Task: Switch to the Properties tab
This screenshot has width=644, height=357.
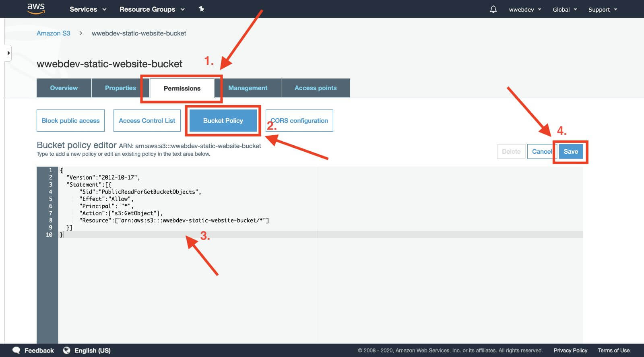Action: click(x=120, y=88)
